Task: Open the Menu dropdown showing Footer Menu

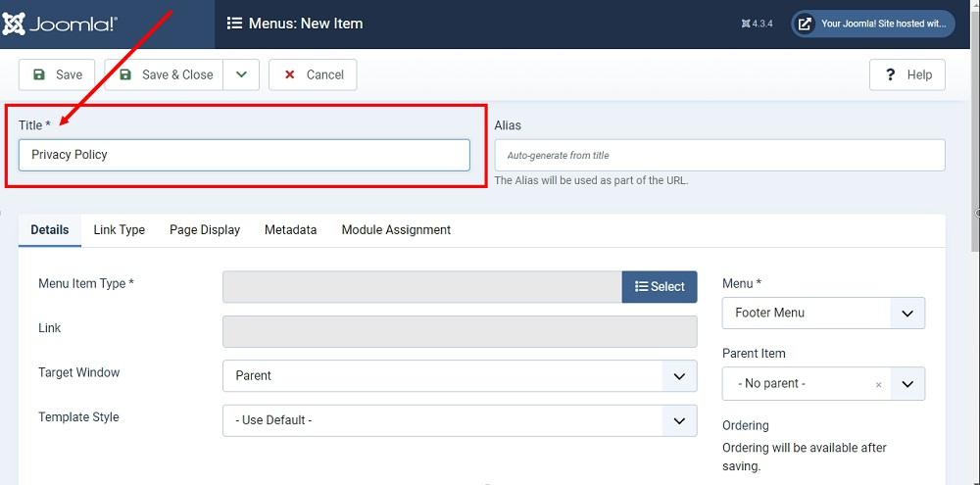Action: click(x=823, y=313)
